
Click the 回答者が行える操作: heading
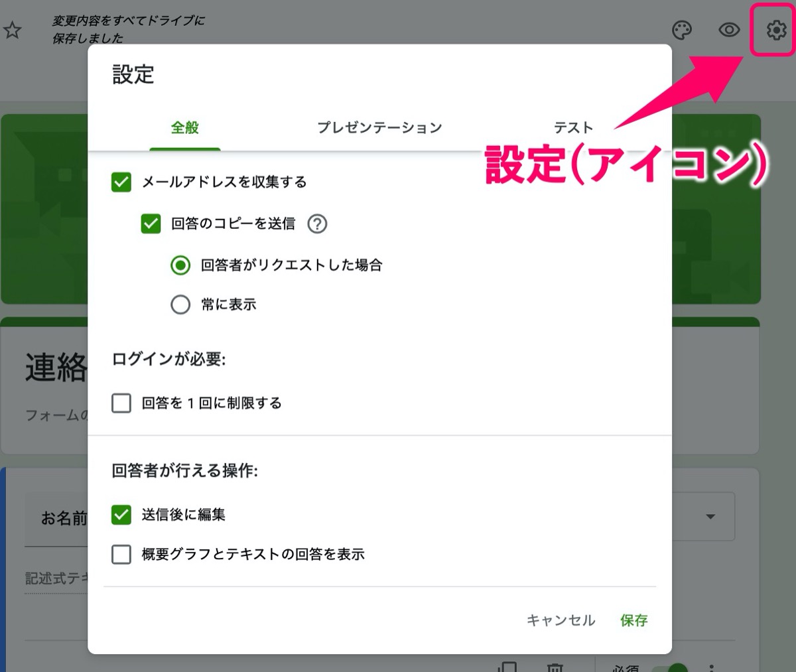click(185, 471)
